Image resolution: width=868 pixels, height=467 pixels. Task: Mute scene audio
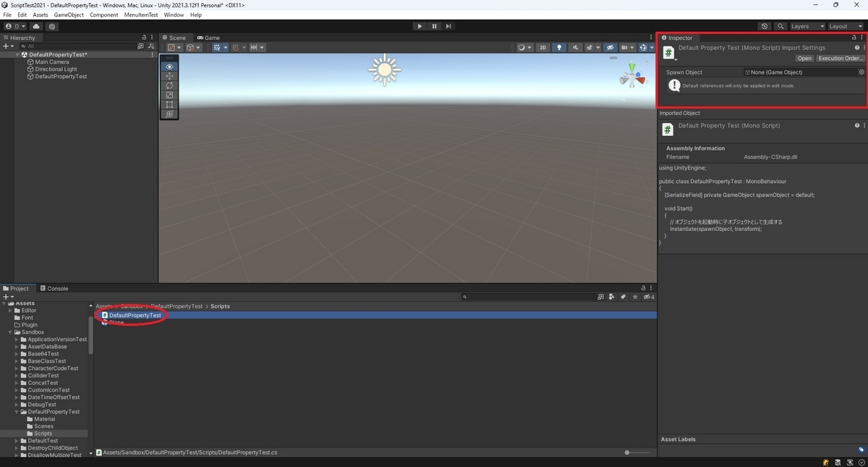[576, 47]
